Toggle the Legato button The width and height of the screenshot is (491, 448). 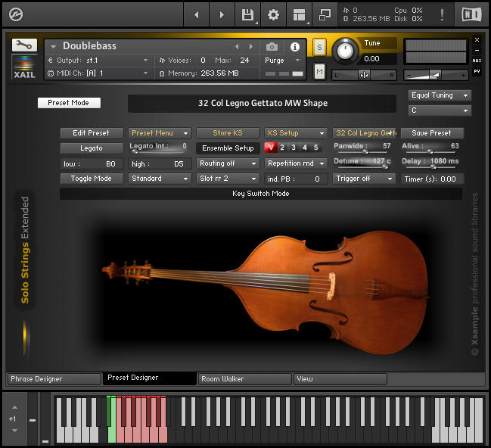click(92, 148)
